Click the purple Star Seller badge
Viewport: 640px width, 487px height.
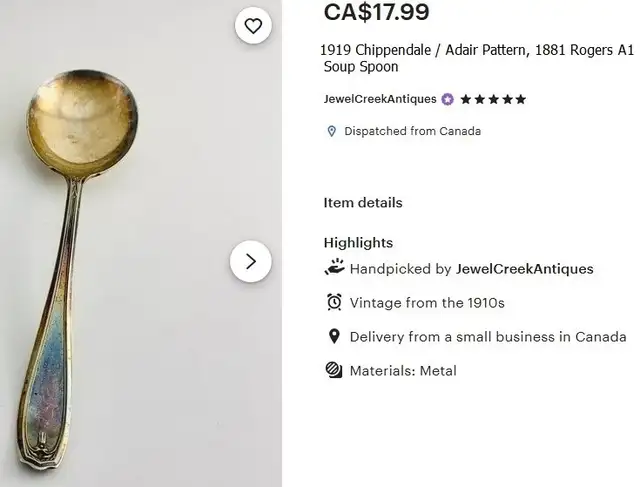[x=447, y=99]
